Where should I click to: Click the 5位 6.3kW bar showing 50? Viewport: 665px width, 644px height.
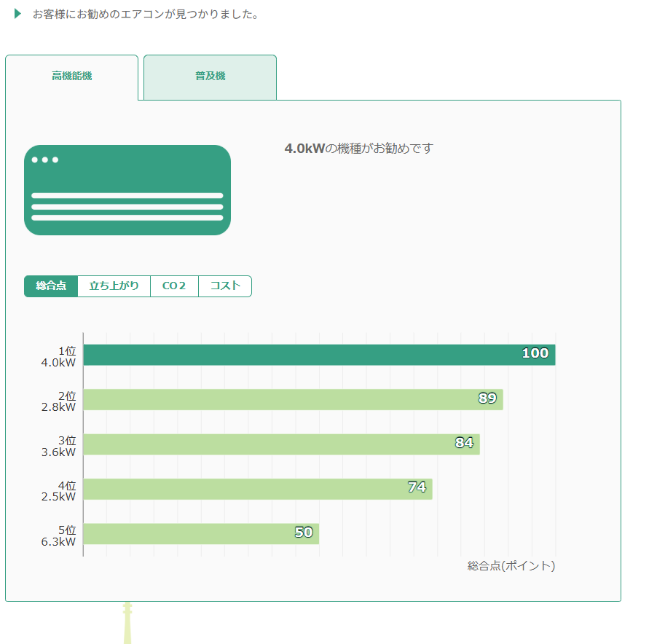(x=201, y=534)
